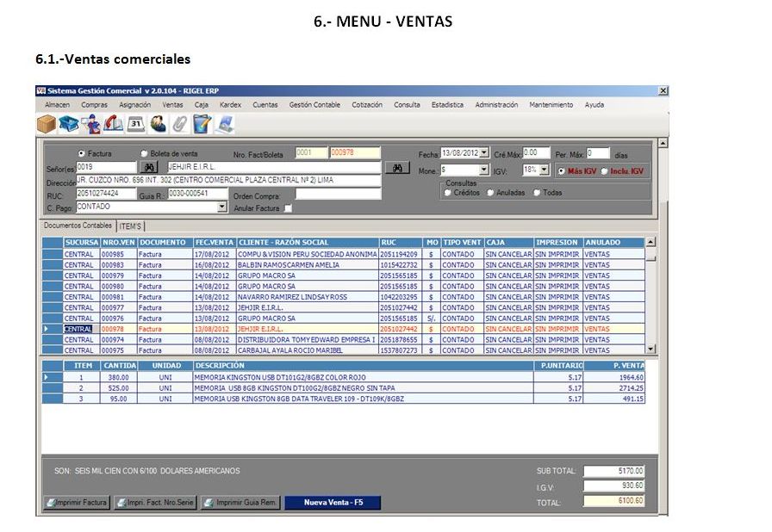This screenshot has height=532, width=772.
Task: Open the Fecha date dropdown
Action: (x=484, y=153)
